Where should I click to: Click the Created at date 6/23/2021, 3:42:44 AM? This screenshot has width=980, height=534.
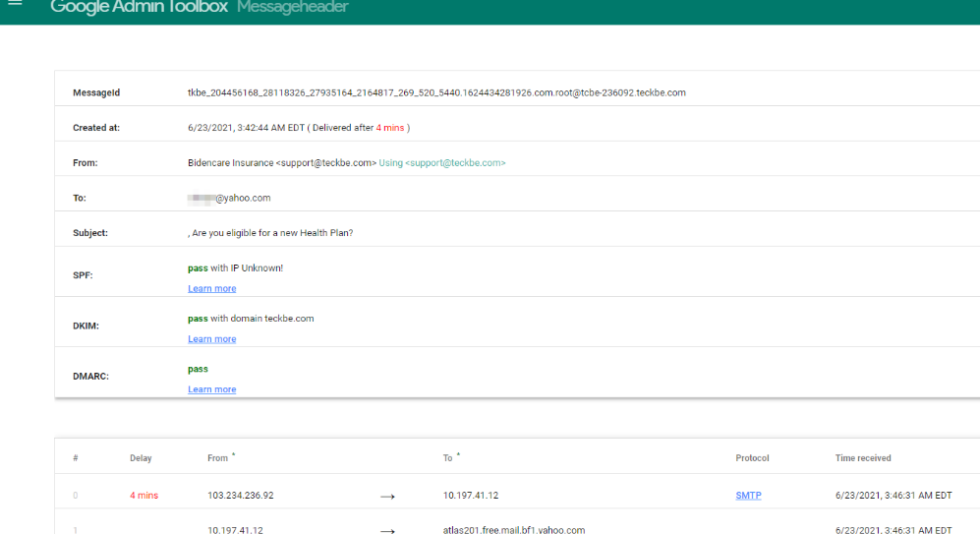[x=247, y=128]
